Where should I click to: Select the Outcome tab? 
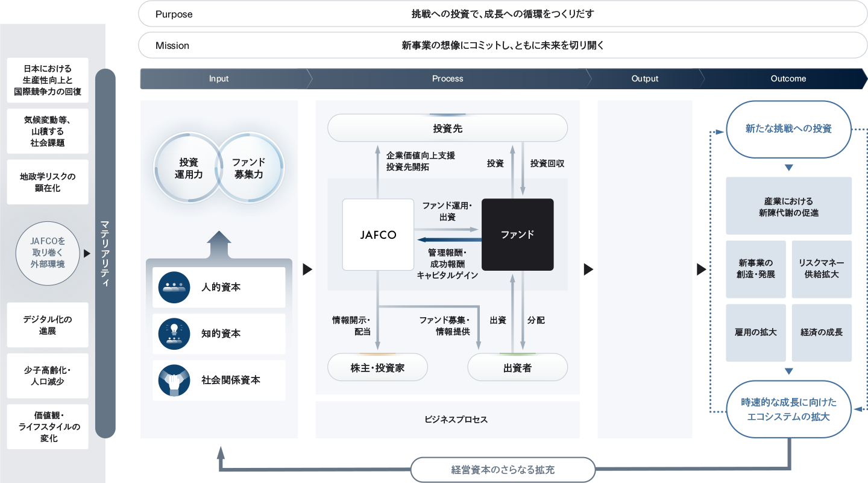[x=788, y=78]
